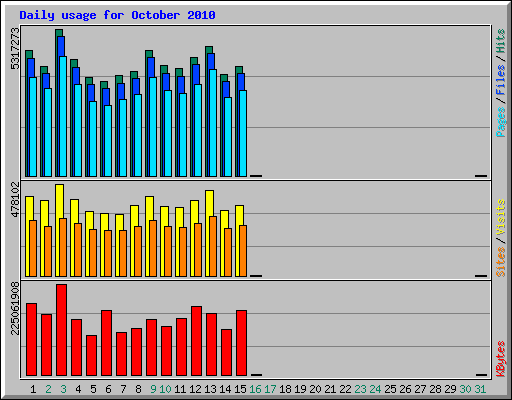
Task: Click day label 6 on the x-axis
Action: point(108,389)
